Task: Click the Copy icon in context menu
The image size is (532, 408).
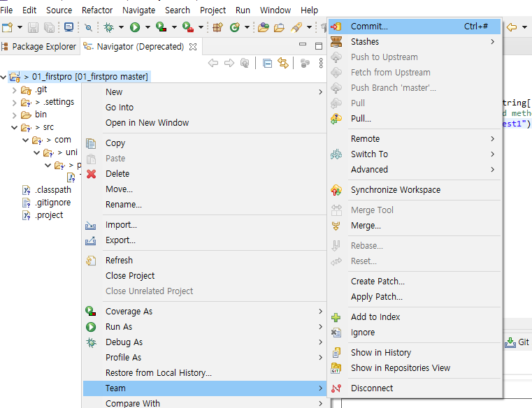Action: [x=91, y=143]
